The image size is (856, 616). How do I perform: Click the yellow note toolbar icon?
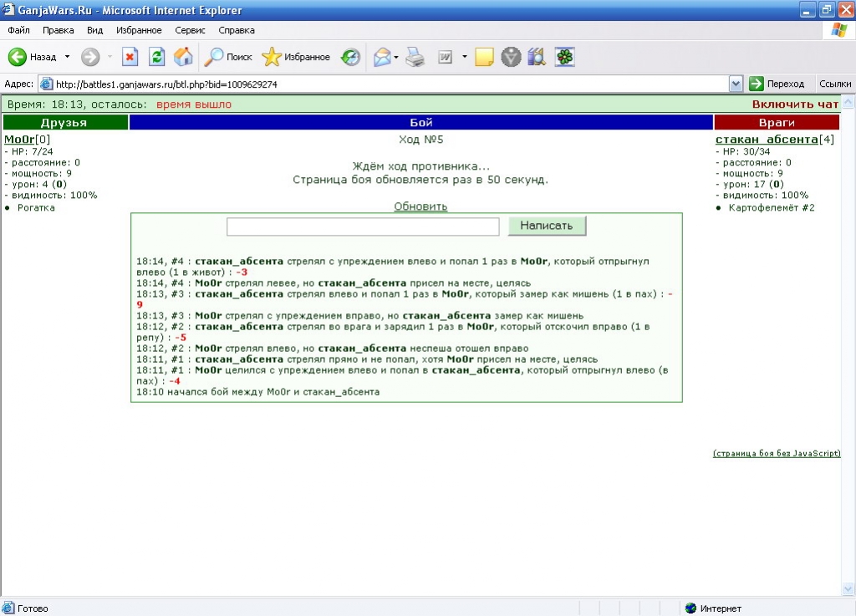pyautogui.click(x=484, y=57)
